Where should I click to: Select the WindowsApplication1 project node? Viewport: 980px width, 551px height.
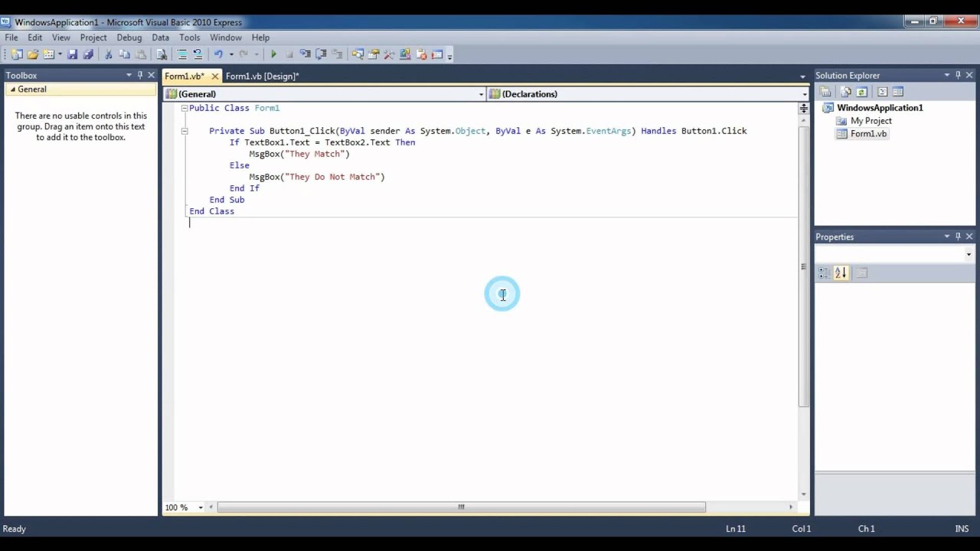point(880,108)
